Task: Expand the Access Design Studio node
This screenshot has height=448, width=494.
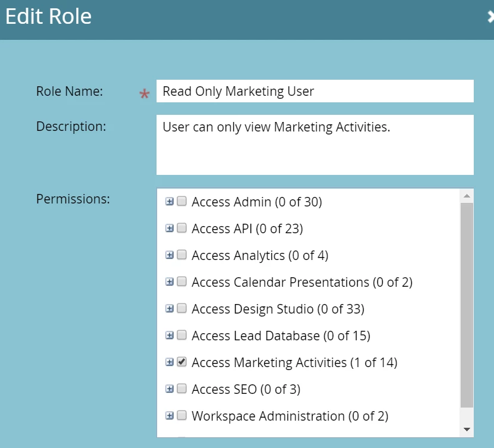Action: pyautogui.click(x=170, y=309)
